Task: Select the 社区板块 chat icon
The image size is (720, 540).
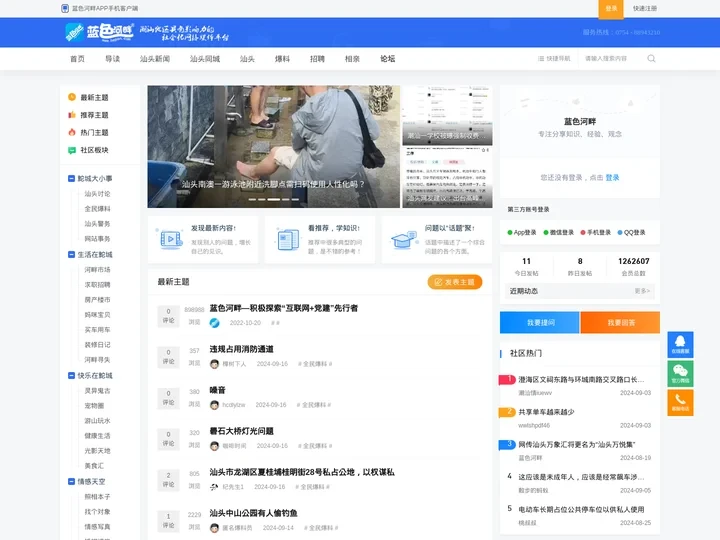Action: (x=72, y=150)
